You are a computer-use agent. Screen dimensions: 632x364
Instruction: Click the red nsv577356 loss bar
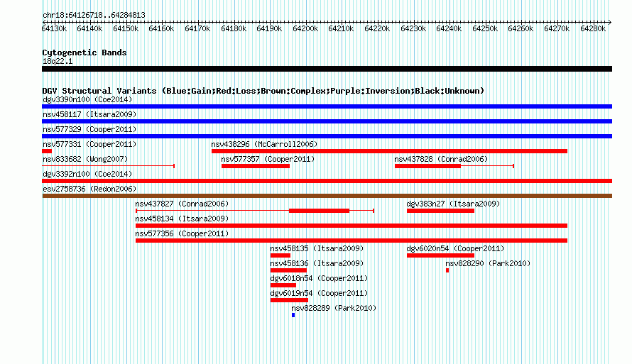[x=352, y=241]
